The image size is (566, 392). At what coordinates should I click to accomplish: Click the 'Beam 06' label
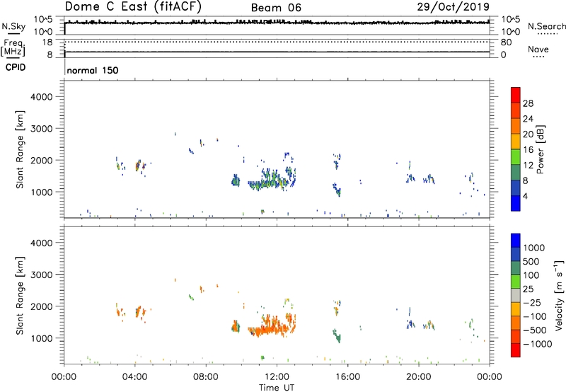tap(276, 8)
